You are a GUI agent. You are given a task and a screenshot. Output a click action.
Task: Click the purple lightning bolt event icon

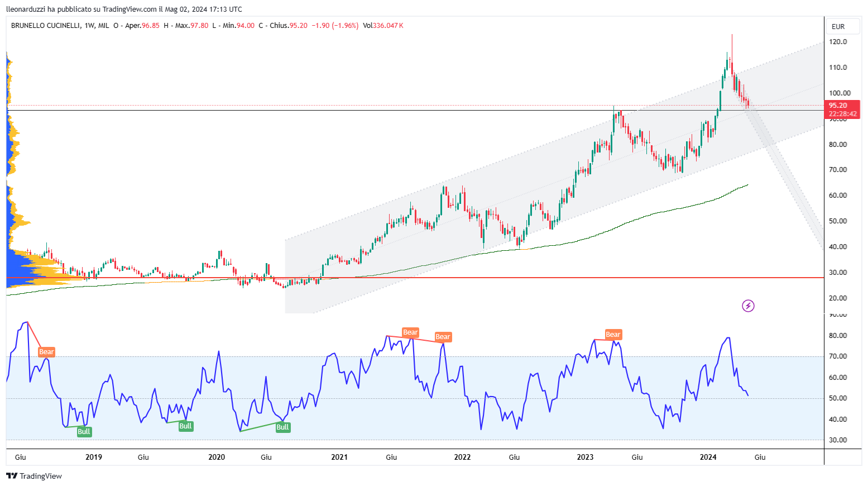click(x=748, y=306)
